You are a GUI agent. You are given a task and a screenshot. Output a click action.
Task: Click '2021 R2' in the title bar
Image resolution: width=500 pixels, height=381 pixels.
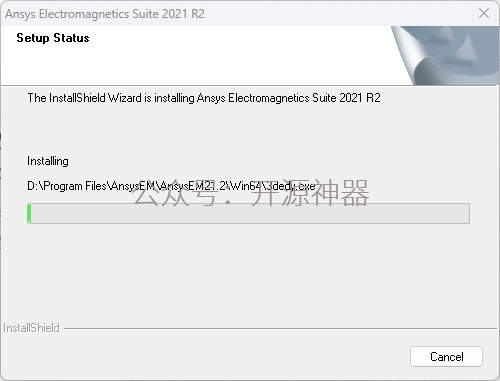(183, 14)
